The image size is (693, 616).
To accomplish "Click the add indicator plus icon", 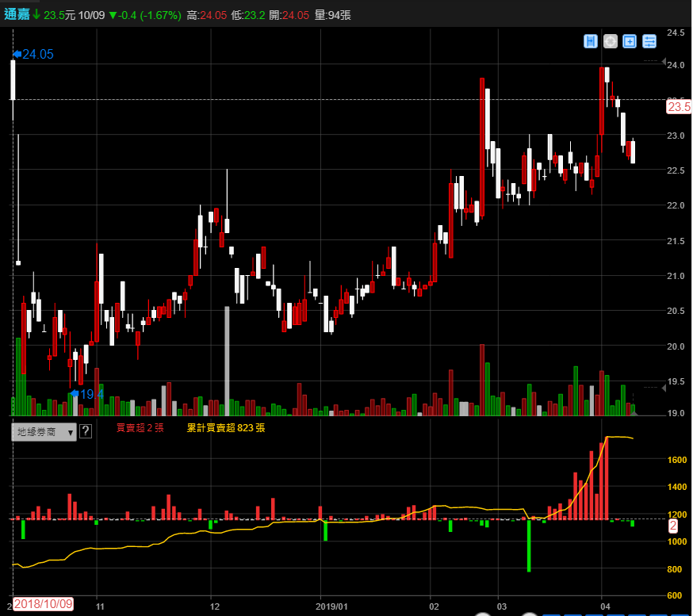I will coord(630,41).
